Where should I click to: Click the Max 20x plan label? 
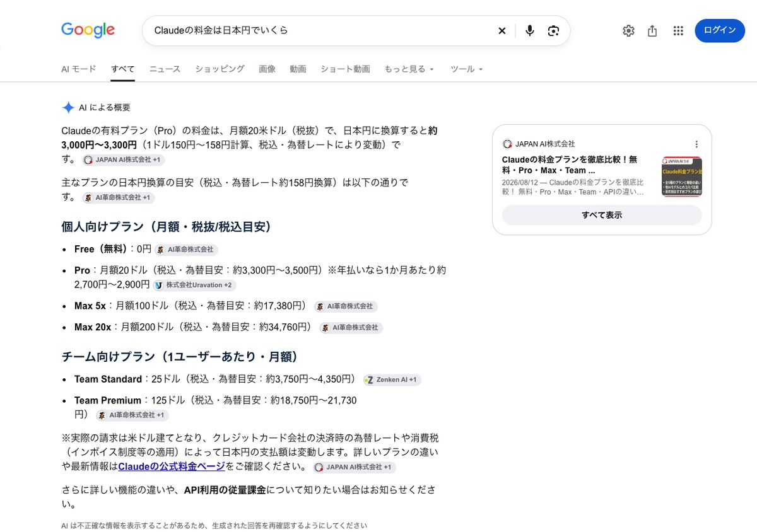(x=93, y=327)
